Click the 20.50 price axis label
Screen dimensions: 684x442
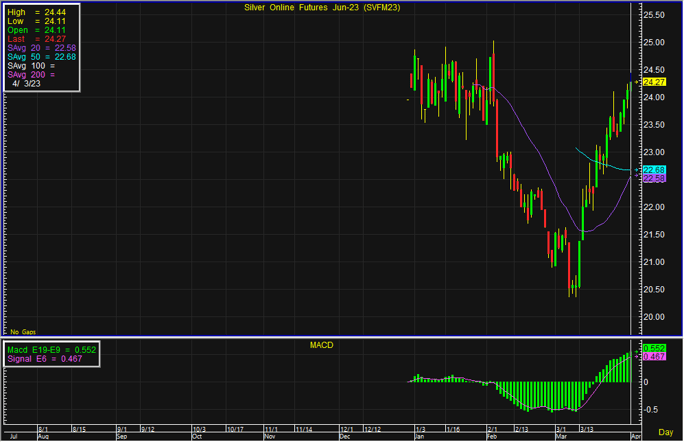click(655, 289)
